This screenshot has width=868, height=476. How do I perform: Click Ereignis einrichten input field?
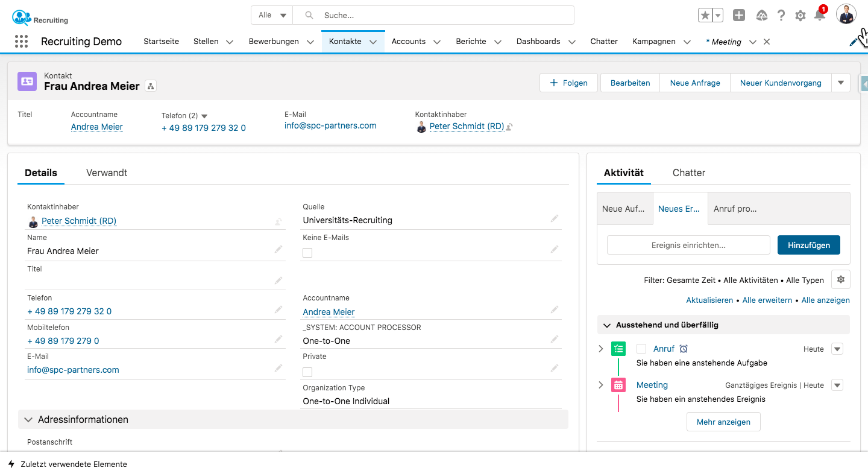pos(688,245)
